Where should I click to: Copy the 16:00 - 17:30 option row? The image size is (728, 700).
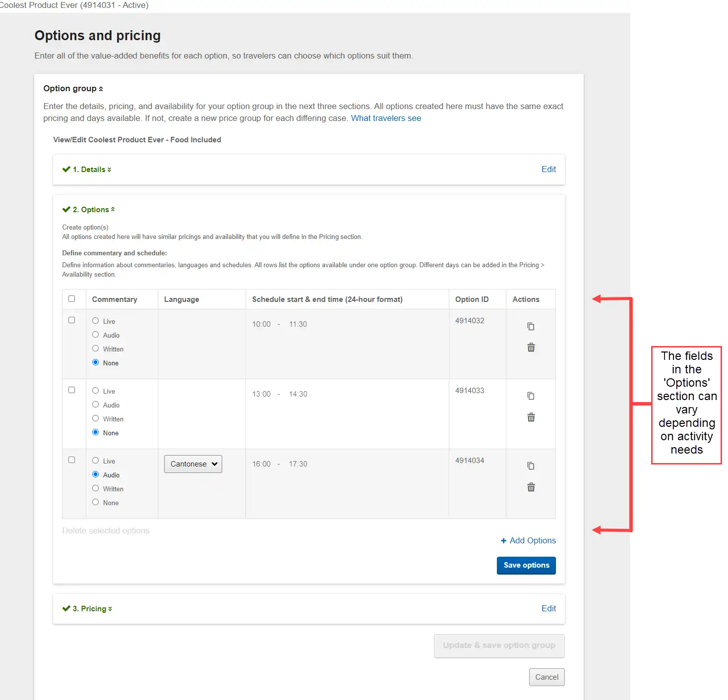(x=531, y=466)
